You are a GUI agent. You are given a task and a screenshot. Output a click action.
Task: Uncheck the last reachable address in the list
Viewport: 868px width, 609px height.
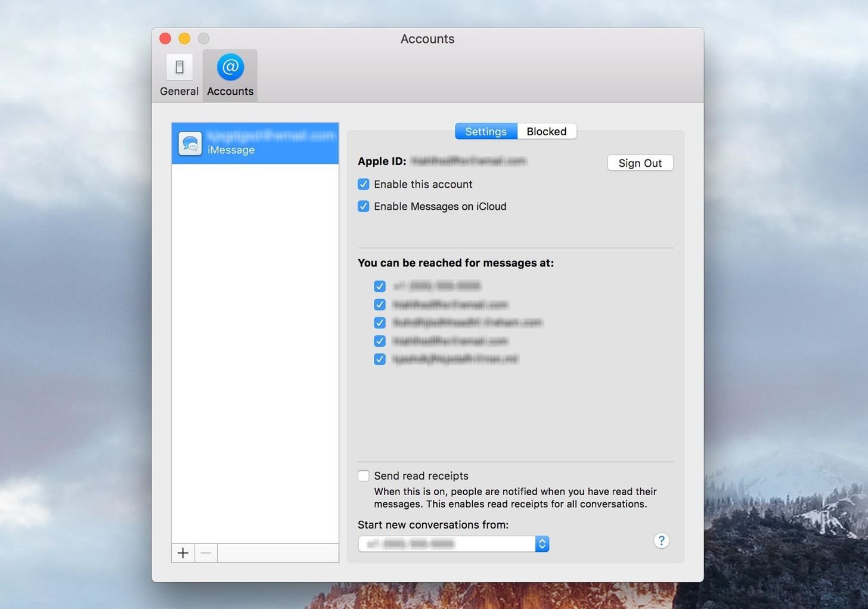pos(380,359)
